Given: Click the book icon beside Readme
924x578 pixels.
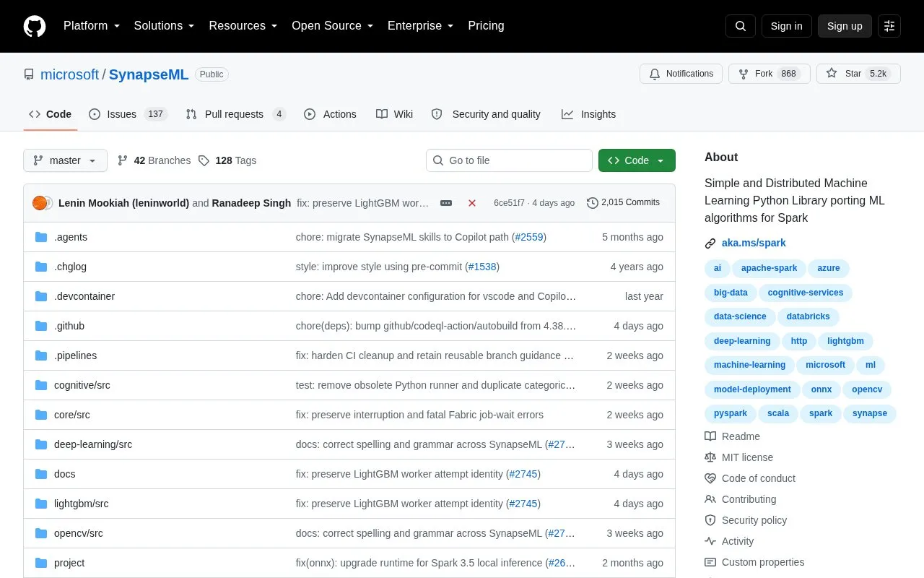Looking at the screenshot, I should 710,436.
